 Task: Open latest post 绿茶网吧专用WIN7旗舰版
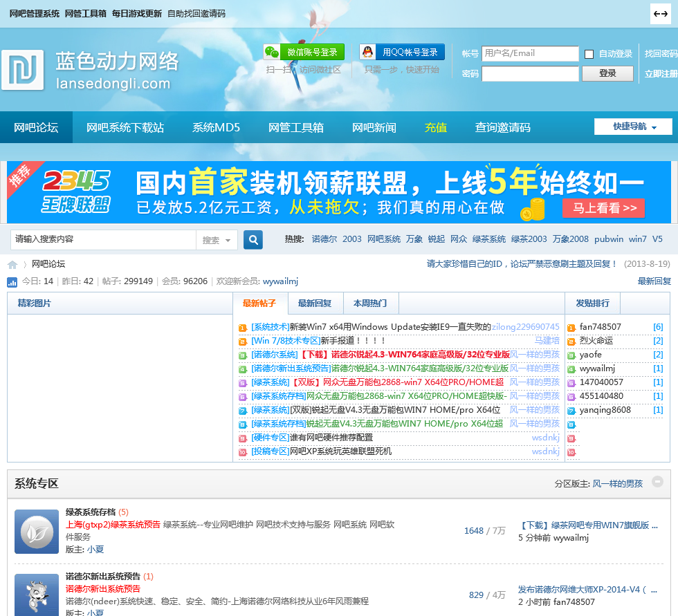point(587,525)
